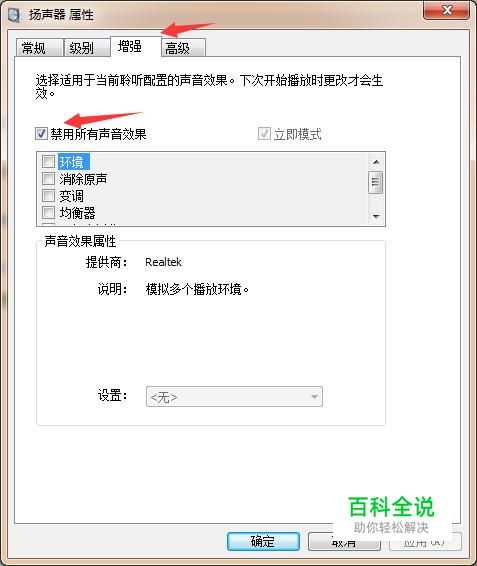Expand the 设置 combo box arrow
This screenshot has height=566, width=477.
pos(314,397)
